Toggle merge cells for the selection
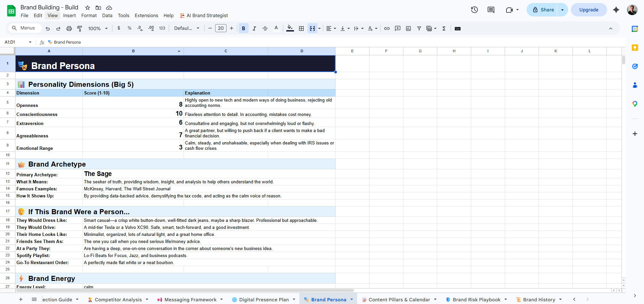Viewport: 644px width, 304px height. tap(312, 28)
